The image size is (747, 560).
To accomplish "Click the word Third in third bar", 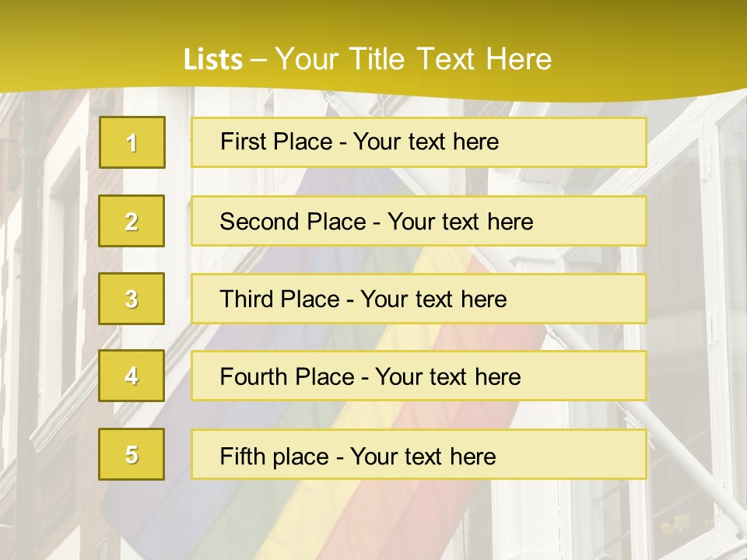I will pyautogui.click(x=246, y=299).
